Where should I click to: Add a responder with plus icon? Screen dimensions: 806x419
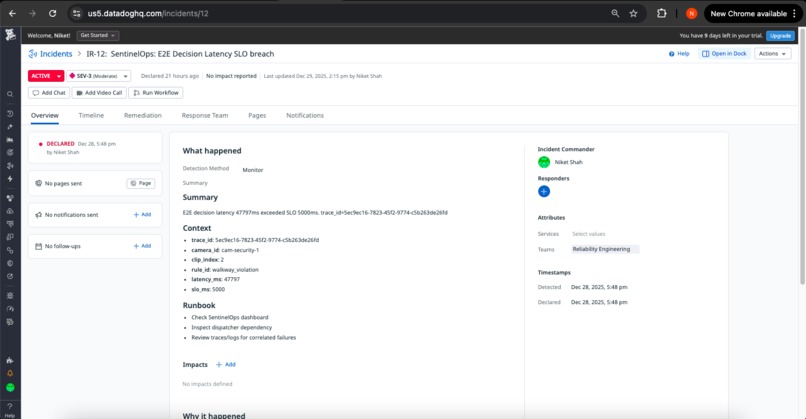(x=544, y=191)
